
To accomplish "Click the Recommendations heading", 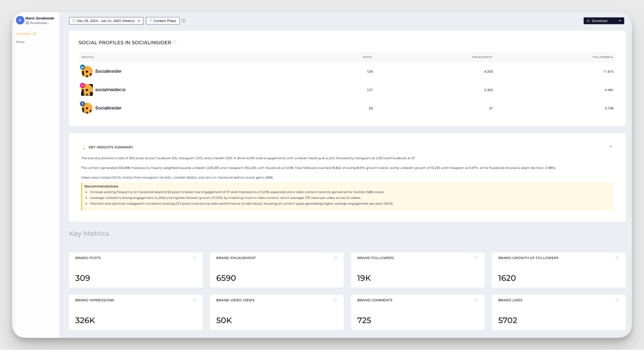I will 101,186.
